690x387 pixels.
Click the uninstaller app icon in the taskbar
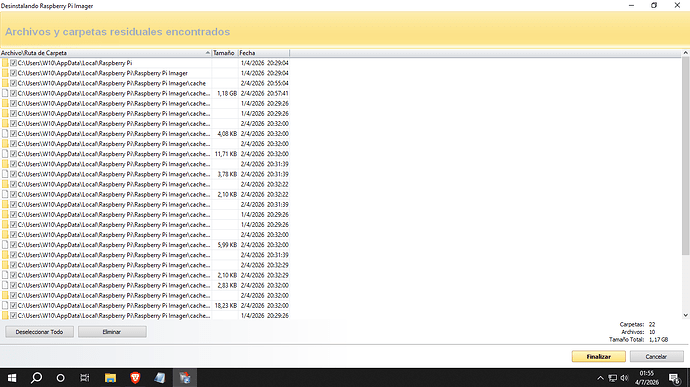(x=185, y=378)
